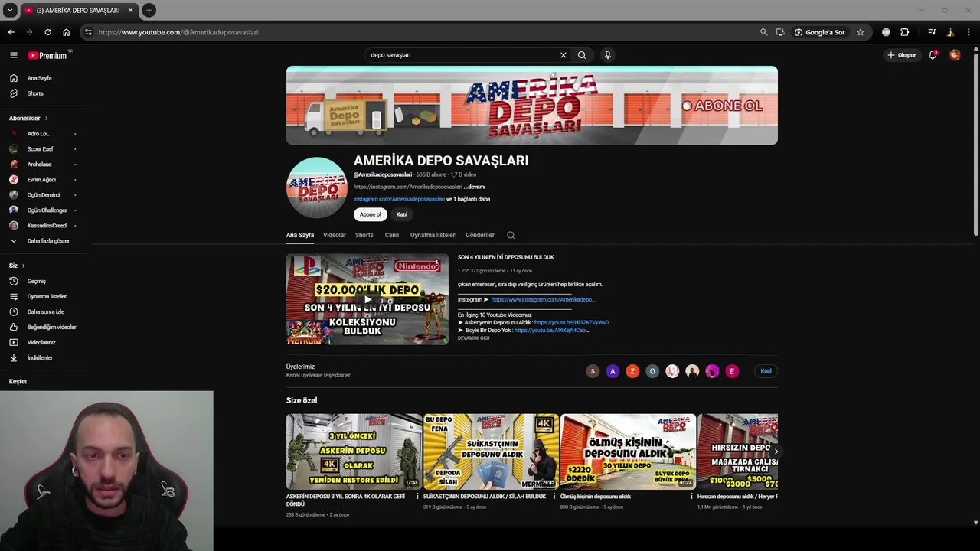980x551 pixels.
Task: Click Katıl button in Üyelerimiz row
Action: (x=766, y=371)
